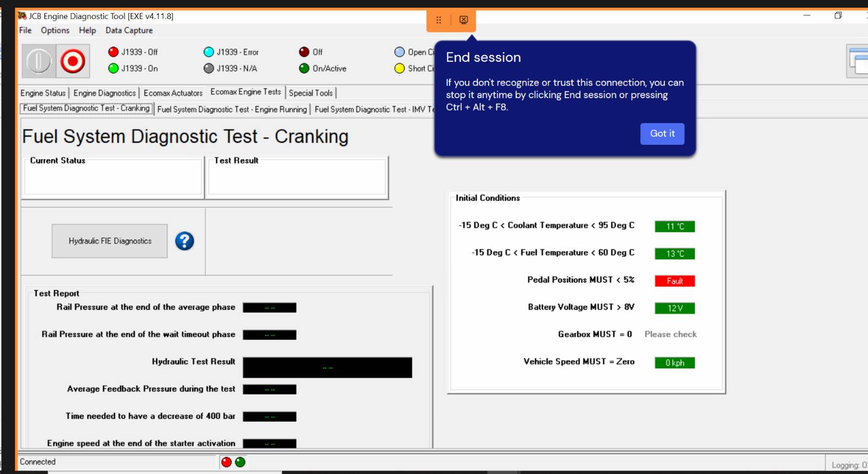This screenshot has width=868, height=474.
Task: Switch to the Ecomax Actuators tab
Action: coord(173,93)
